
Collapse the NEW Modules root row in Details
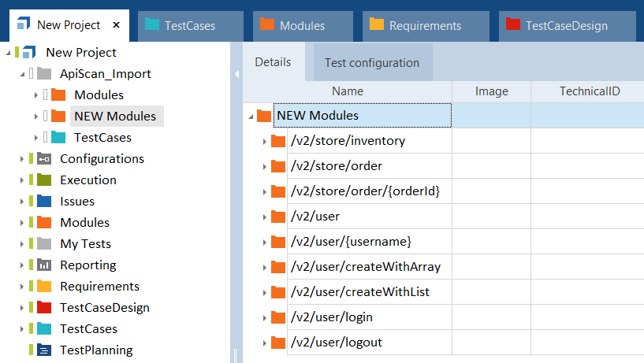point(251,117)
